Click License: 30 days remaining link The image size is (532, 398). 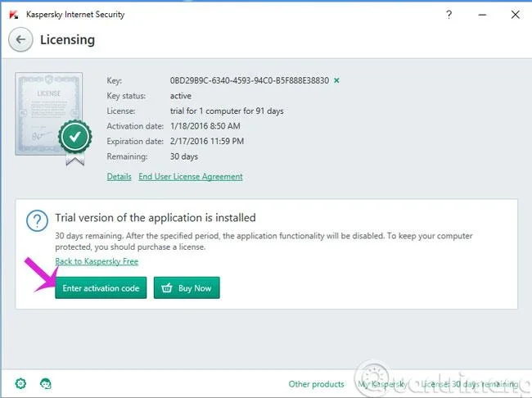[470, 384]
